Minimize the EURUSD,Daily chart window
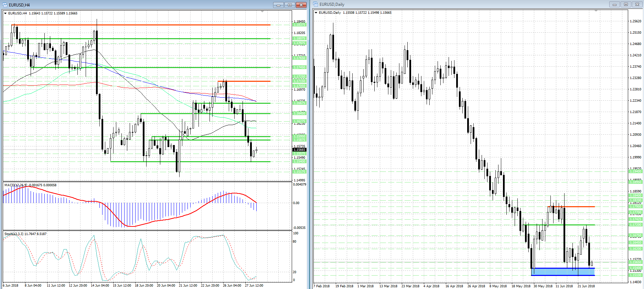The height and width of the screenshot is (289, 644). [x=614, y=4]
